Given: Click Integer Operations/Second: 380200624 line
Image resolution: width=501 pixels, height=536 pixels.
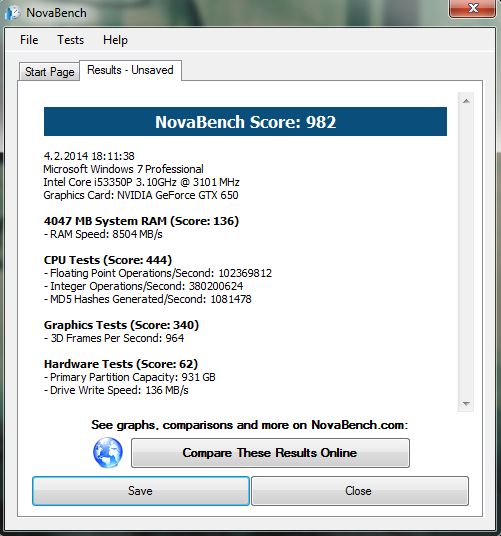Looking at the screenshot, I should 144,286.
